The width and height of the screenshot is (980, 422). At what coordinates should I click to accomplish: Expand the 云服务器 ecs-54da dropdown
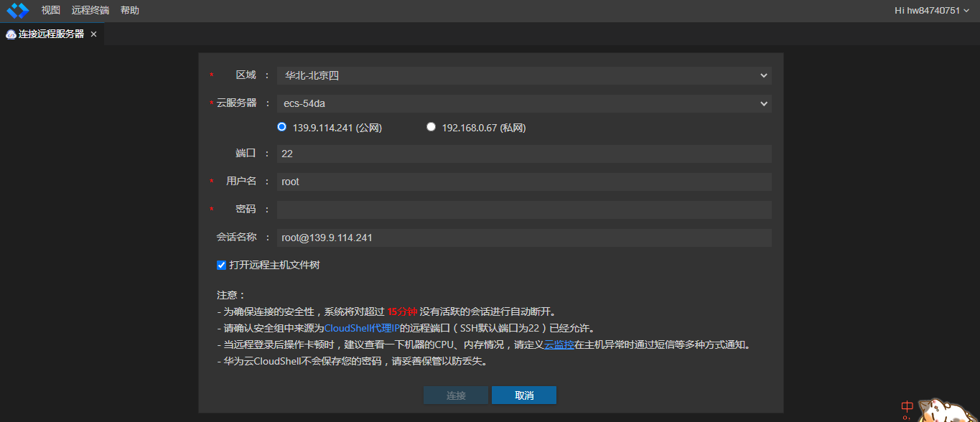tap(524, 103)
